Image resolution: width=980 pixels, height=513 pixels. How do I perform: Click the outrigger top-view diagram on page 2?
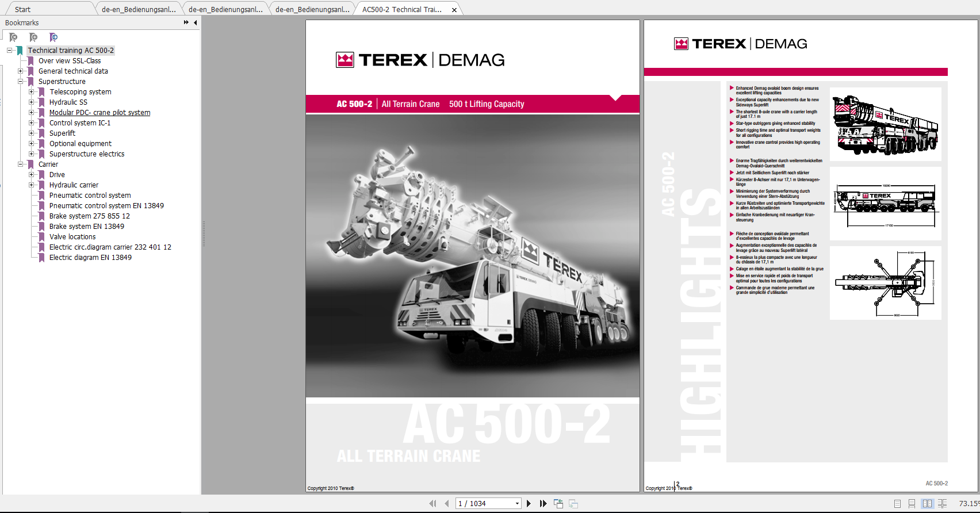tap(886, 283)
